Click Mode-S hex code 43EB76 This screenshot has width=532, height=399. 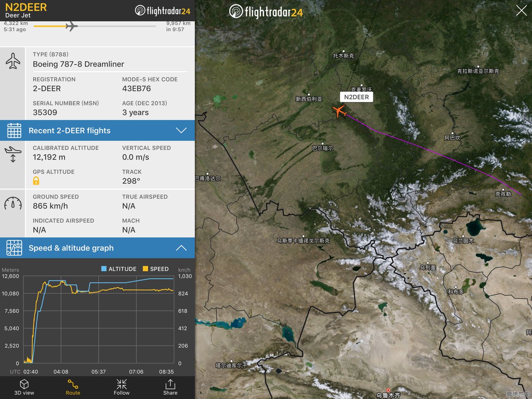(x=137, y=89)
